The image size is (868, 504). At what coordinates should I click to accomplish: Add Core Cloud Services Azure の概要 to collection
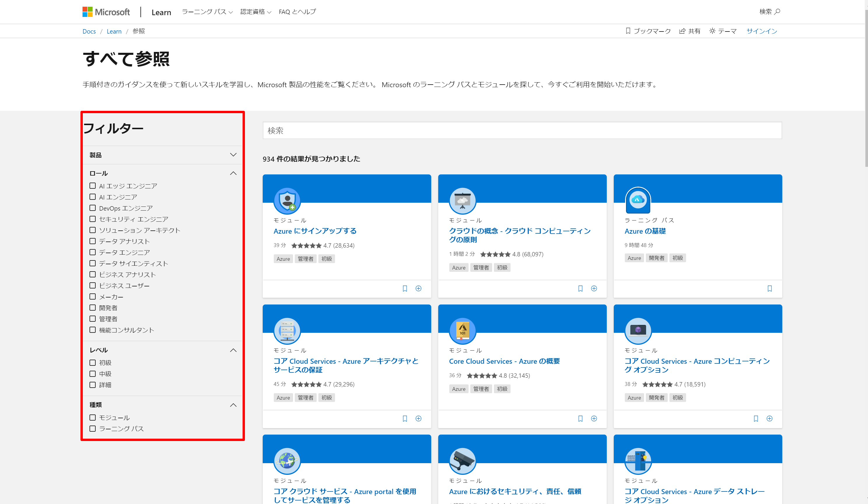(x=594, y=419)
